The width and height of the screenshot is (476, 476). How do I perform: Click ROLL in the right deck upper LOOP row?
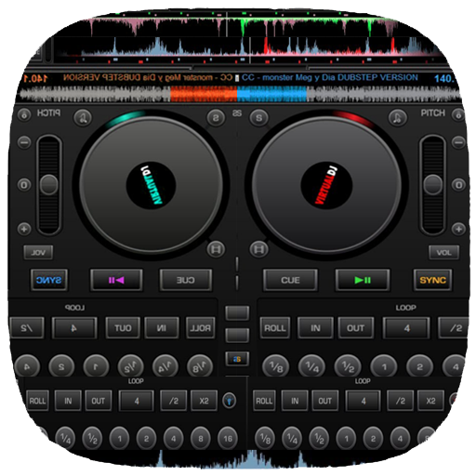coord(275,328)
